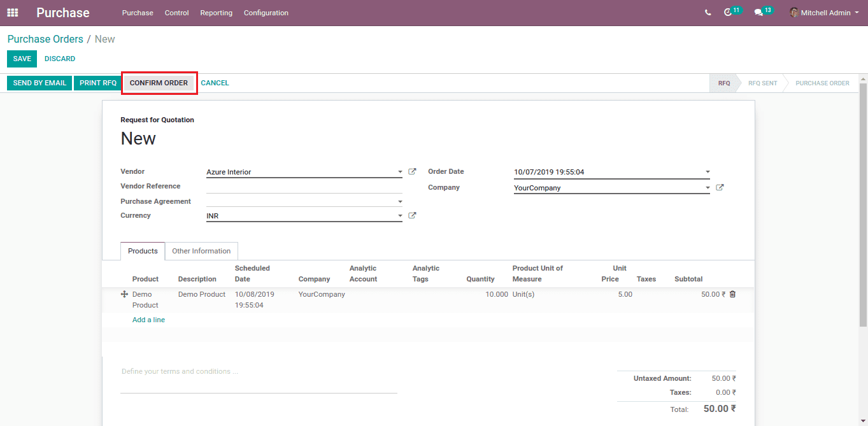Click the drag handle on Demo Product row
The height and width of the screenshot is (426, 868).
[x=124, y=294]
